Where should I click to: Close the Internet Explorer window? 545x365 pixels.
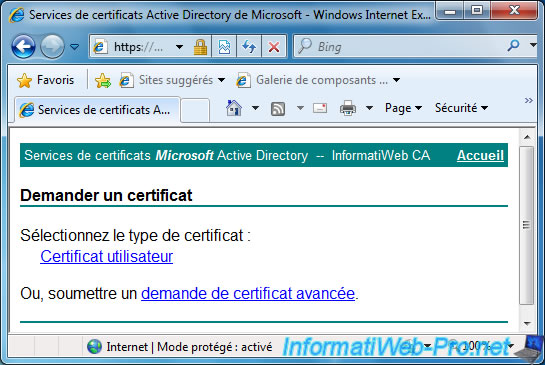pyautogui.click(x=514, y=11)
